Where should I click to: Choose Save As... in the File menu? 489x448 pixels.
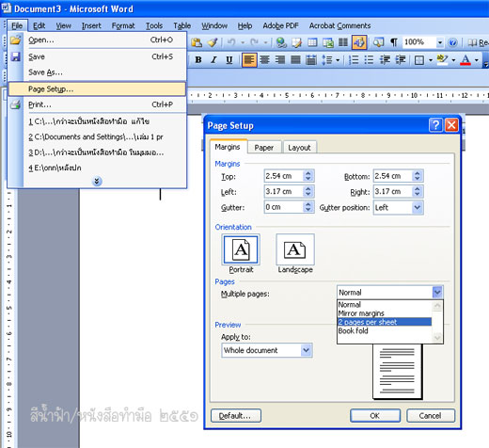pyautogui.click(x=97, y=72)
